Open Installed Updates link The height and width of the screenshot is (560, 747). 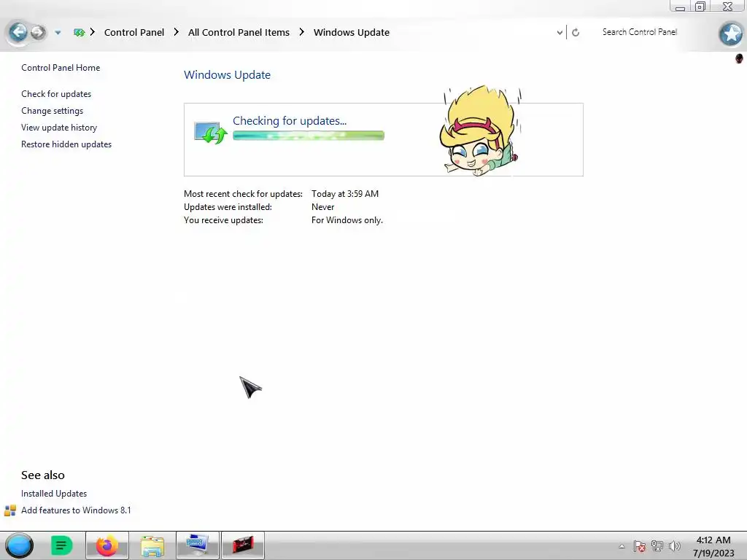(54, 494)
